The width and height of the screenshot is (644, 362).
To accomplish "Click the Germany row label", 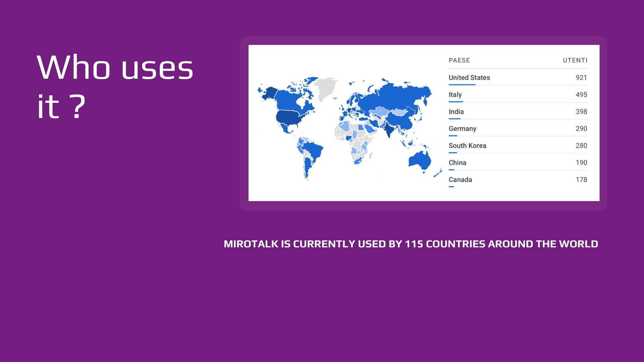I will pos(463,129).
